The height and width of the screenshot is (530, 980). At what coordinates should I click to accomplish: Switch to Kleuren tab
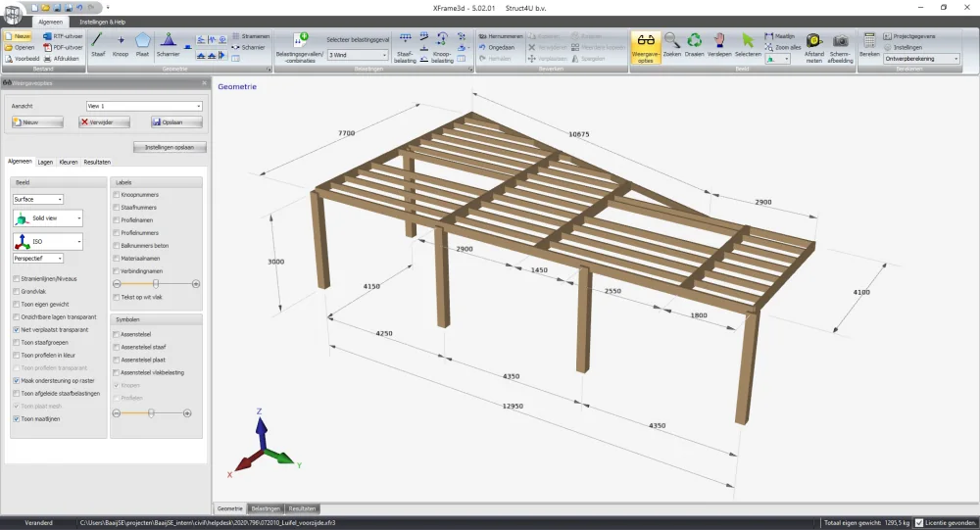pos(69,162)
